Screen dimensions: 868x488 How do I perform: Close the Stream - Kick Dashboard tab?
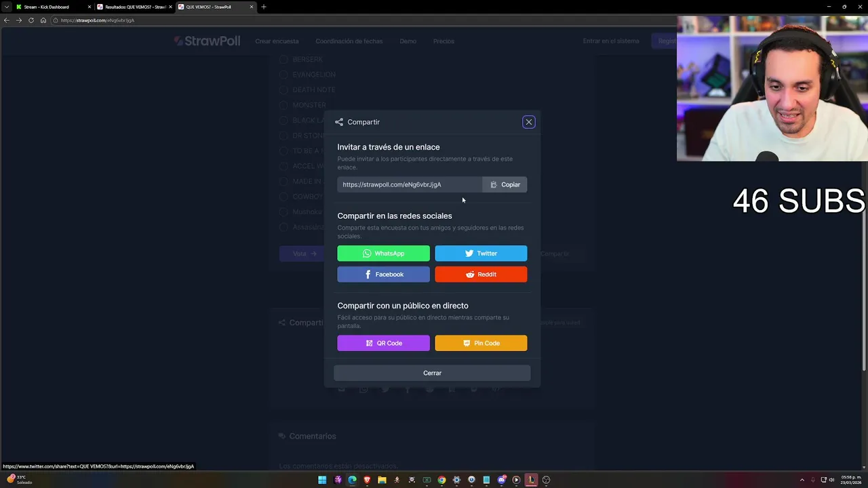pos(89,7)
